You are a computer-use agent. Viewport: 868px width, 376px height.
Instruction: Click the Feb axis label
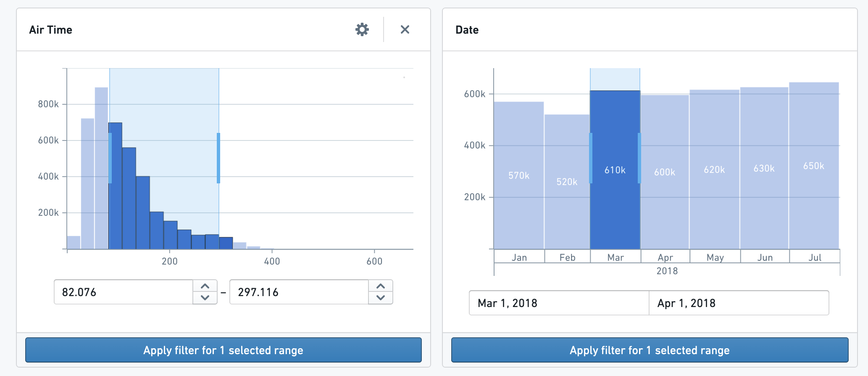tap(567, 257)
